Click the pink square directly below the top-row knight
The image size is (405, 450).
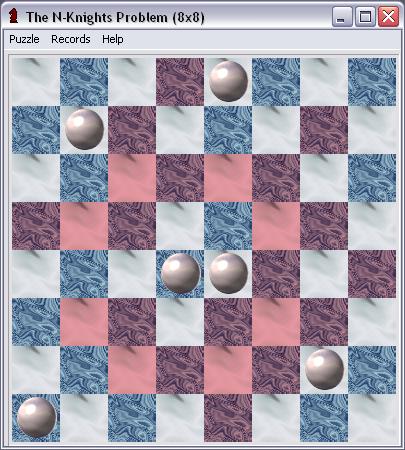pos(228,178)
